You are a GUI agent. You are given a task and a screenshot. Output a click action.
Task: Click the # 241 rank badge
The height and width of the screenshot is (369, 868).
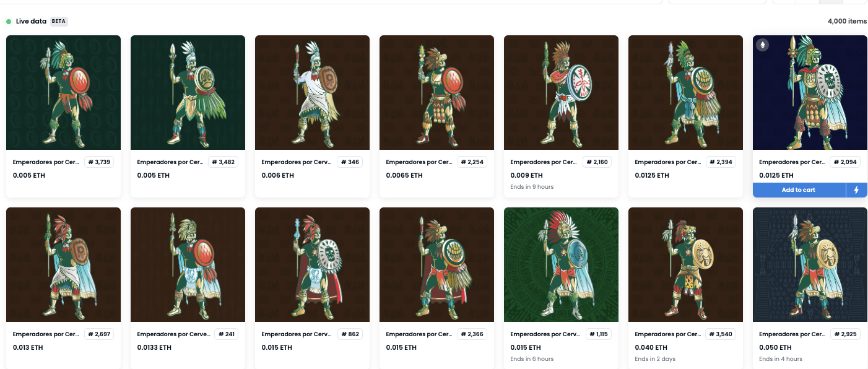[x=226, y=334]
